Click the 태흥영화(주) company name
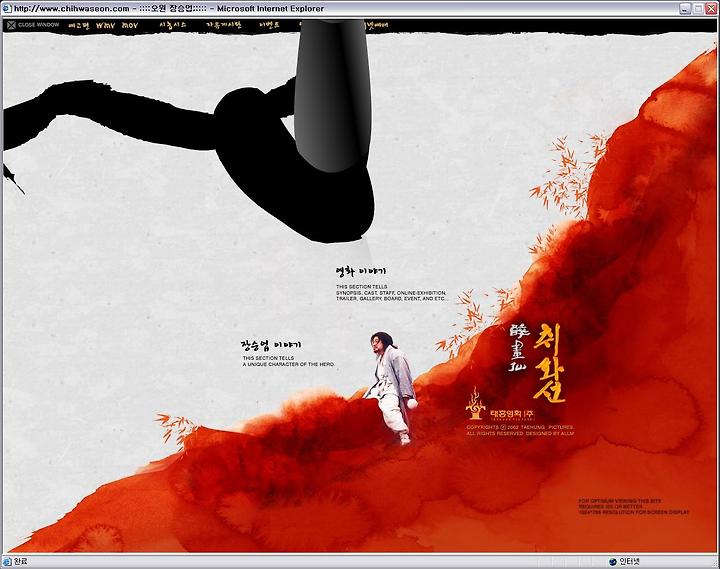 512,413
